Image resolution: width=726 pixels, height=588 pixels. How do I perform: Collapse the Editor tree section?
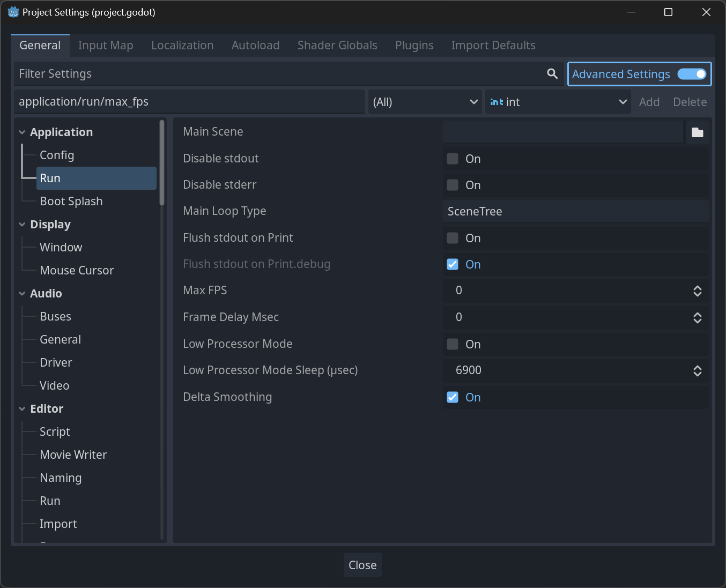(x=22, y=409)
